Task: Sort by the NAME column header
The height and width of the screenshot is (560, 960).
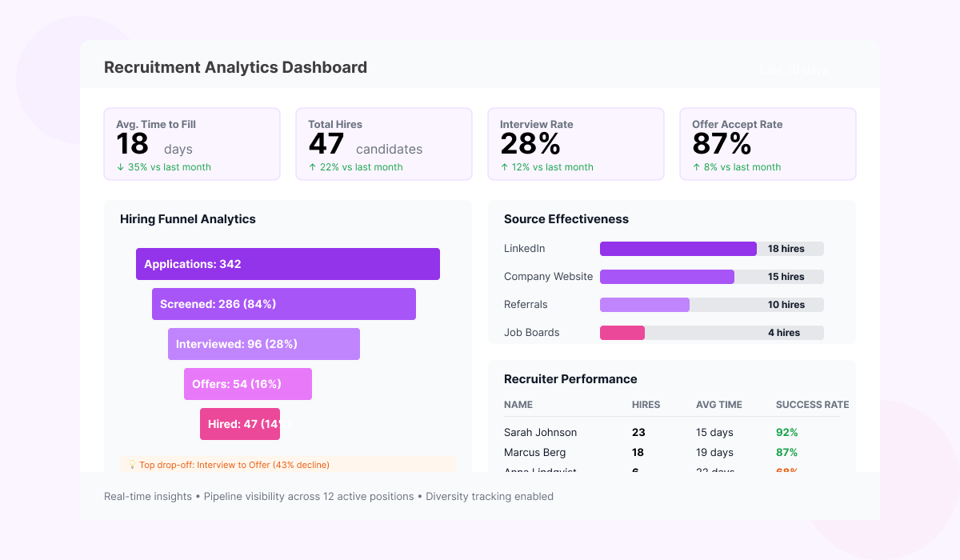Action: [518, 405]
